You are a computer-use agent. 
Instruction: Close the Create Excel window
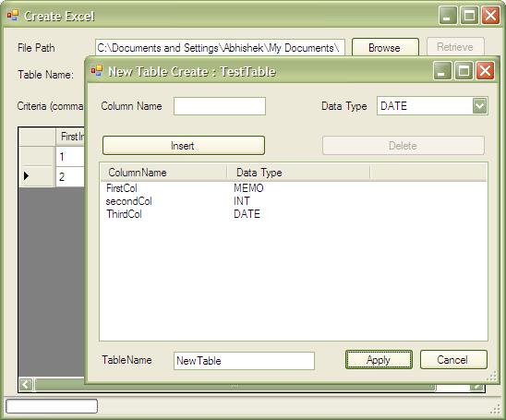tap(490, 15)
